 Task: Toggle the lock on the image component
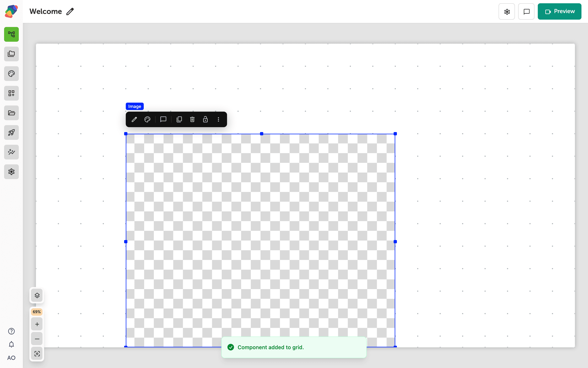(x=205, y=119)
